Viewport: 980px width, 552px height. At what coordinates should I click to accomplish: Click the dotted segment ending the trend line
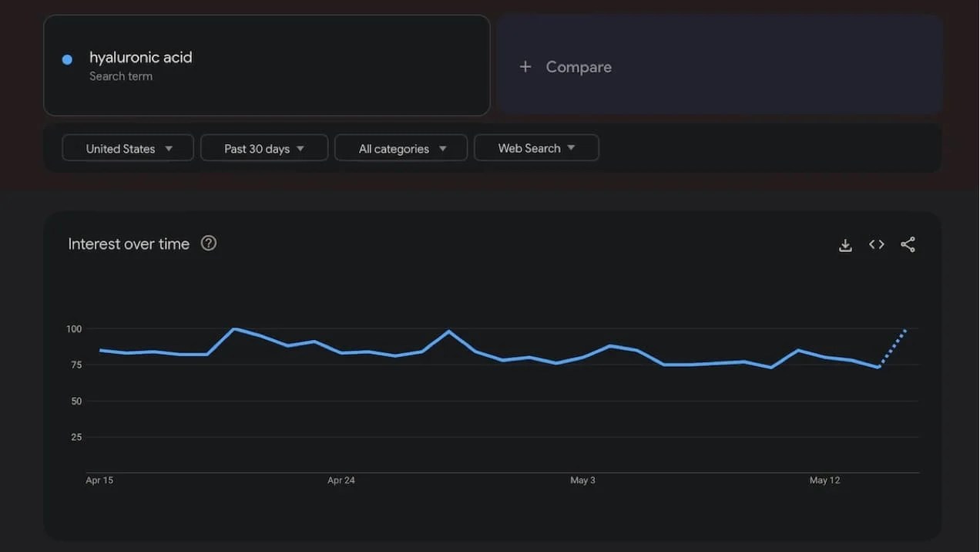[894, 348]
